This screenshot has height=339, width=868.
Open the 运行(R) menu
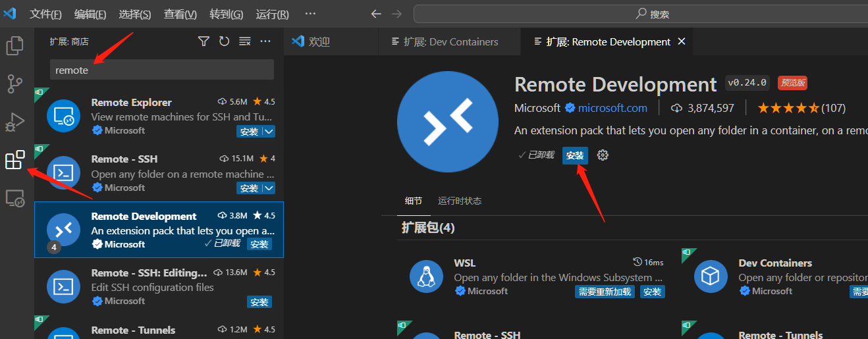[x=273, y=14]
